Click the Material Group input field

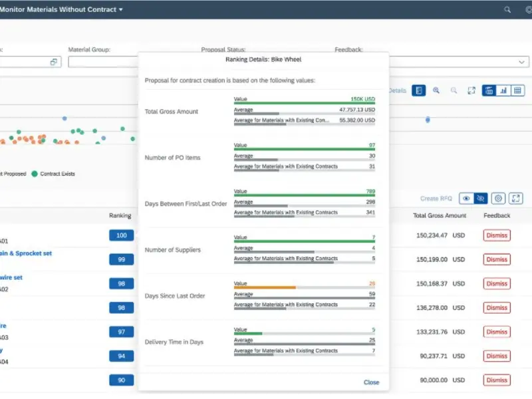tap(103, 62)
